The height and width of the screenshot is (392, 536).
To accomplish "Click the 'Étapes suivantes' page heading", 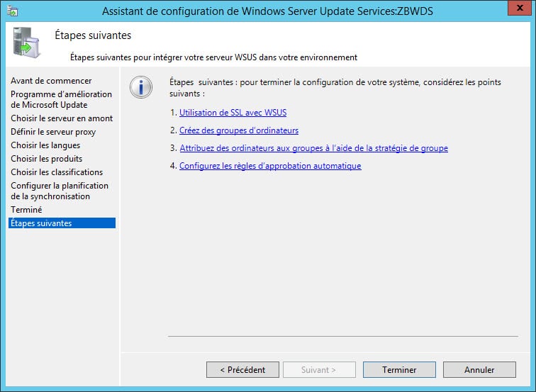I will (93, 35).
